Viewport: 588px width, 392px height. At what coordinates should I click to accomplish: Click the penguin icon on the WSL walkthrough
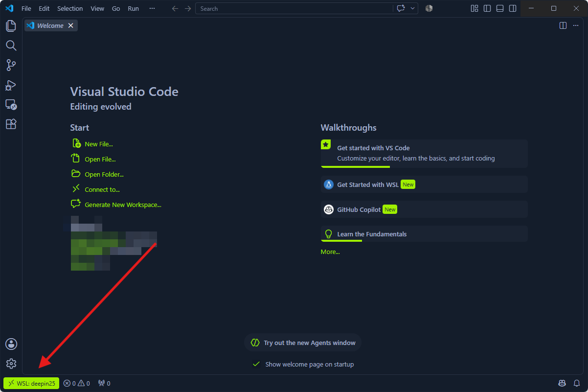coord(329,184)
